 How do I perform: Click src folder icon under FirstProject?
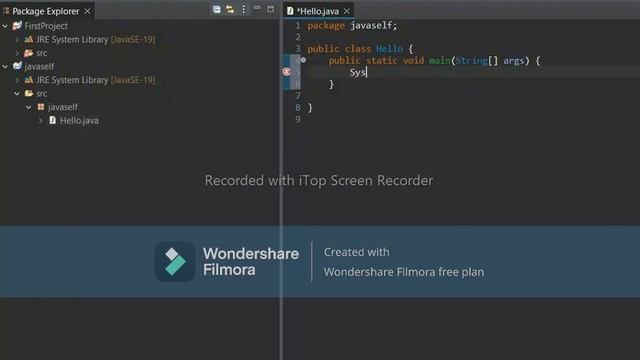29,53
